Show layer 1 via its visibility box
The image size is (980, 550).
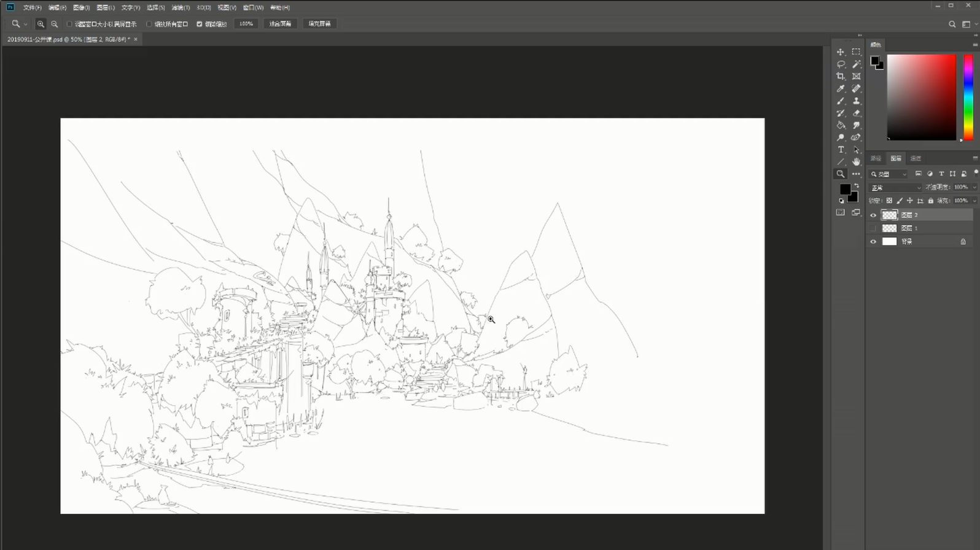click(873, 228)
